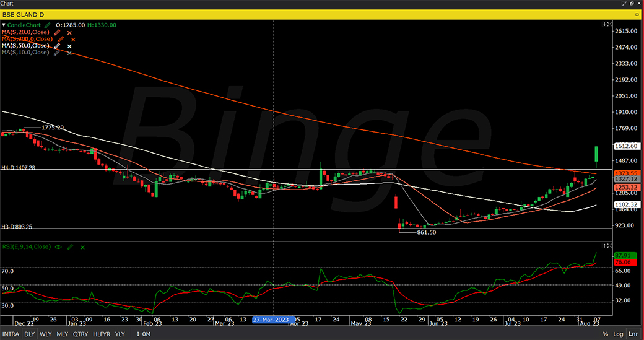Select the DLY daily timeframe
Viewport: 644px width, 340px height.
pyautogui.click(x=29, y=334)
